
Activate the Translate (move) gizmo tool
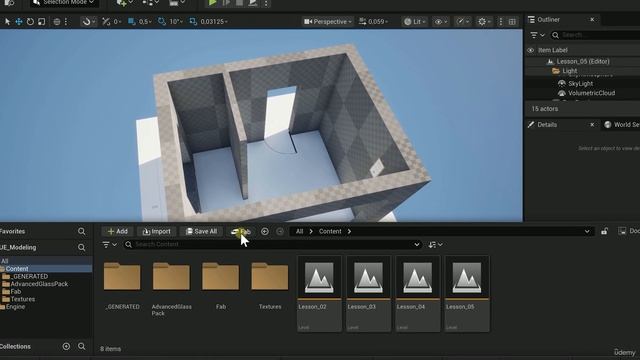click(19, 22)
